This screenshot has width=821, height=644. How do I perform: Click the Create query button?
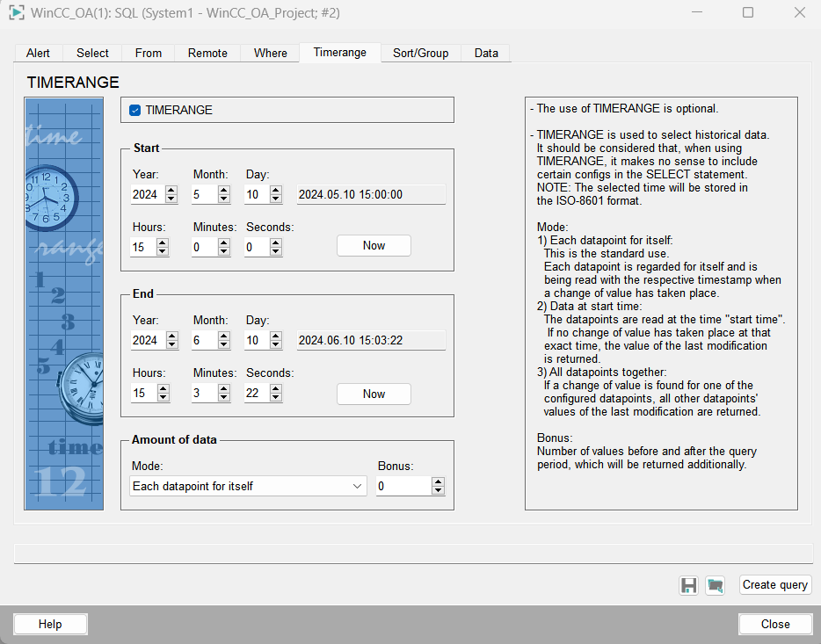[x=774, y=585]
